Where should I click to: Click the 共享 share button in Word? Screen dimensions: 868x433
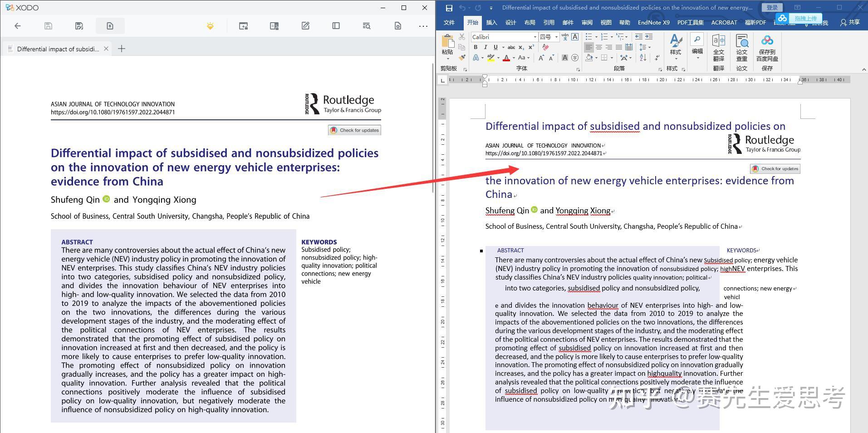pos(850,22)
